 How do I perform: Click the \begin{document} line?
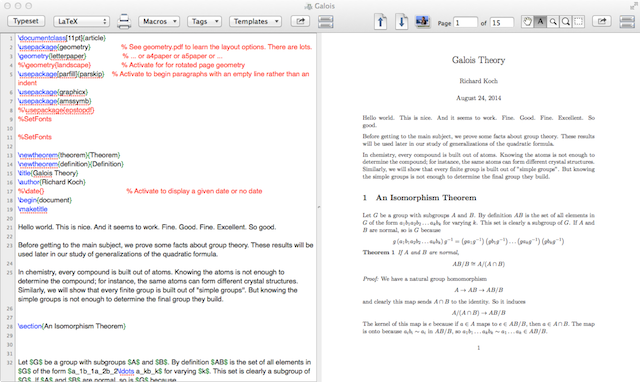45,200
